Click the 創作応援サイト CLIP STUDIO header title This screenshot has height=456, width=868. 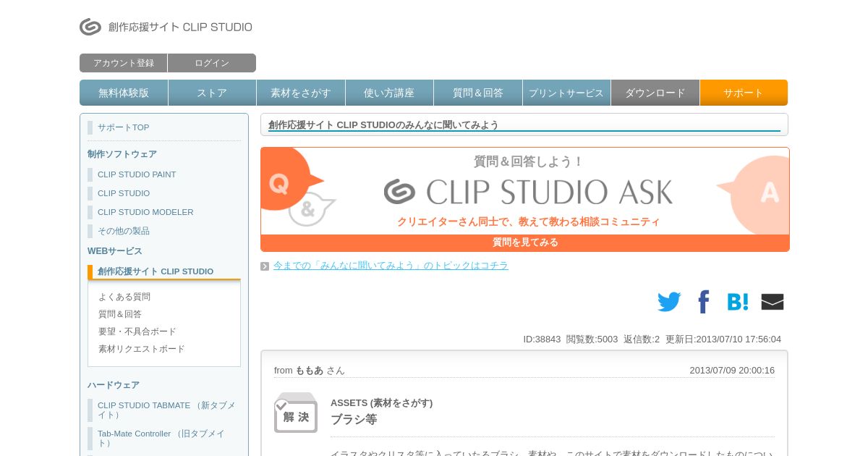tap(180, 27)
